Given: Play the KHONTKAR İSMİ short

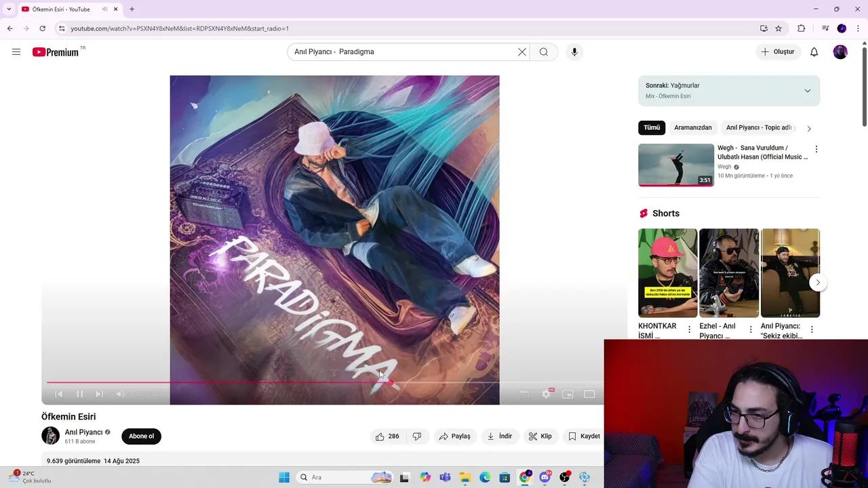Looking at the screenshot, I should tap(667, 273).
